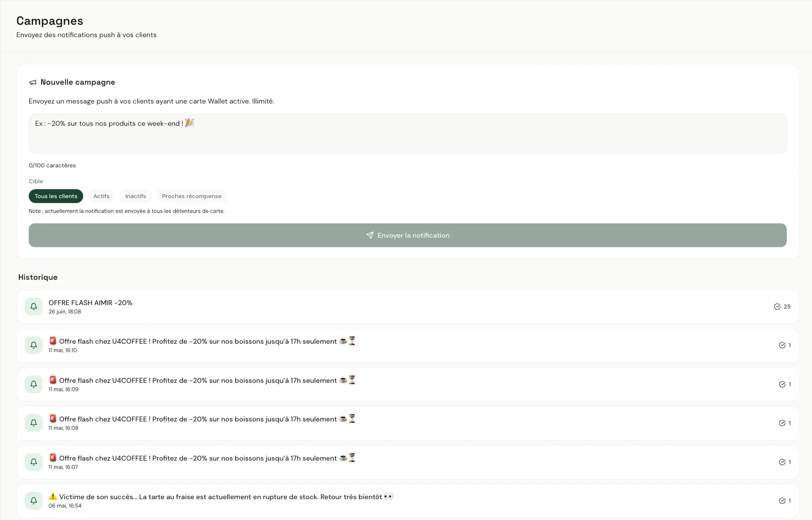Screen dimensions: 812x520
Task: Select the Tous les clients target
Action: click(56, 196)
